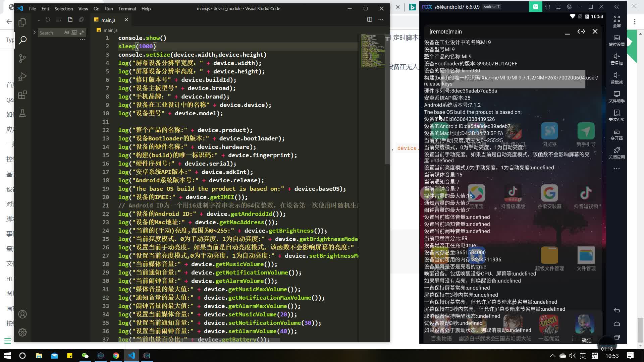Switch to the main.js editor tab
Image resolution: width=644 pixels, height=362 pixels.
(x=108, y=20)
